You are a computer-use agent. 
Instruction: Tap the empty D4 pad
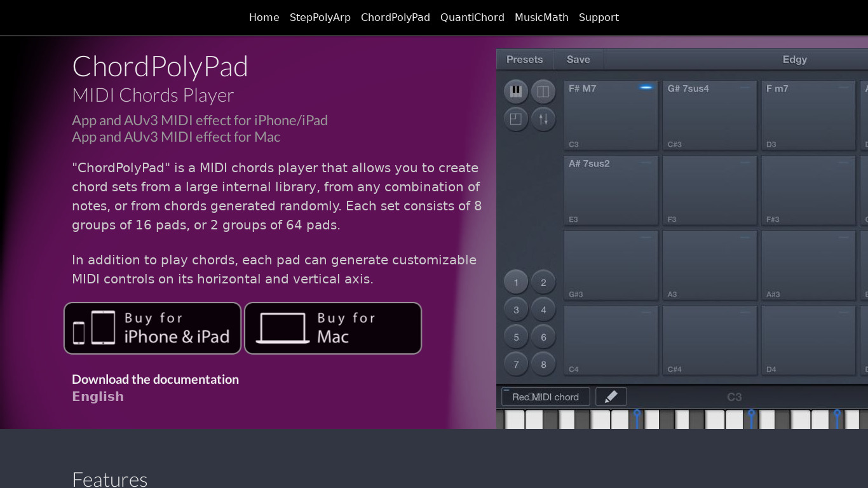tap(808, 340)
